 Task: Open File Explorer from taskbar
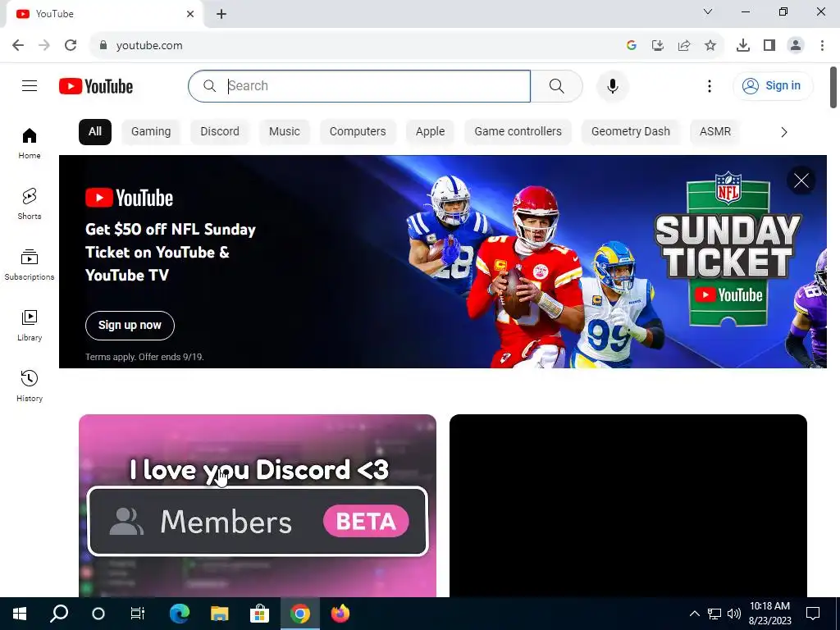[x=220, y=614]
